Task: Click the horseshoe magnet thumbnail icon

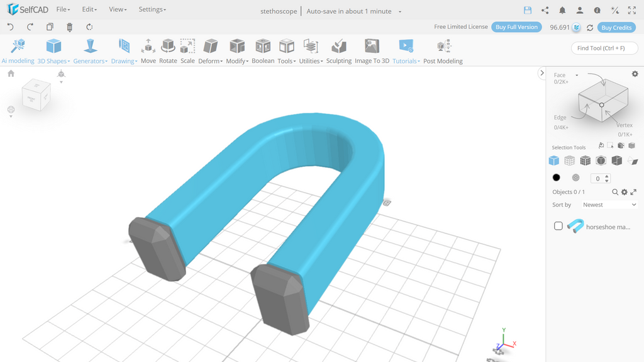Action: pos(575,226)
